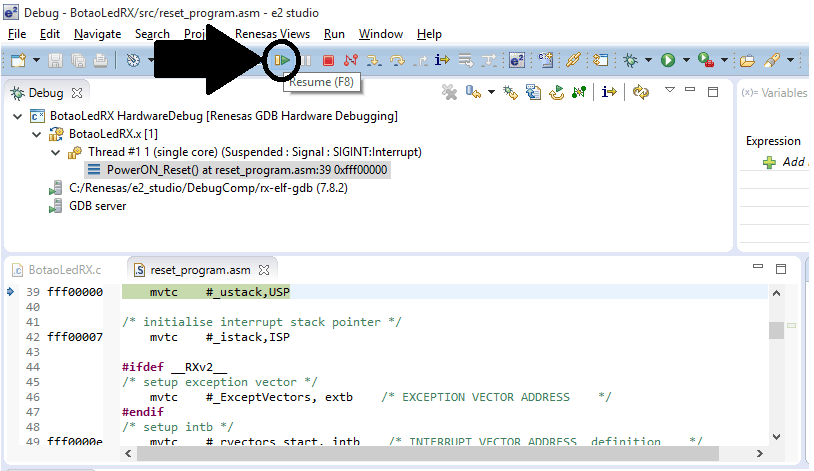Click the Suspend pause icon
The height and width of the screenshot is (471, 814).
coord(307,61)
